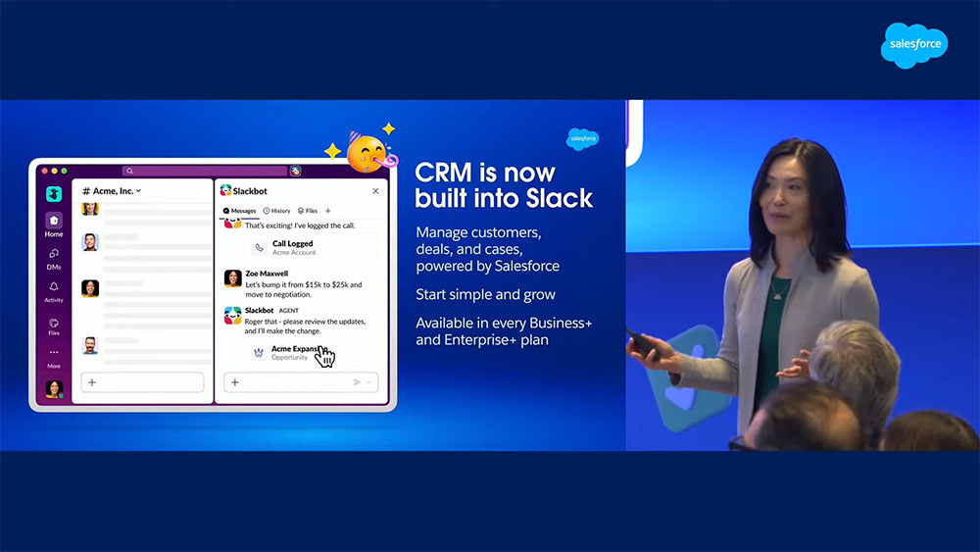This screenshot has height=552, width=980.
Task: Click the phone icon on Call Logged card
Action: point(258,248)
